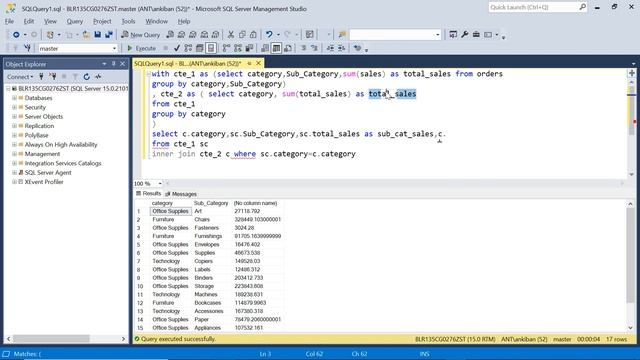Toggle Include Client Statistics icon
640x360 pixels.
(249, 48)
